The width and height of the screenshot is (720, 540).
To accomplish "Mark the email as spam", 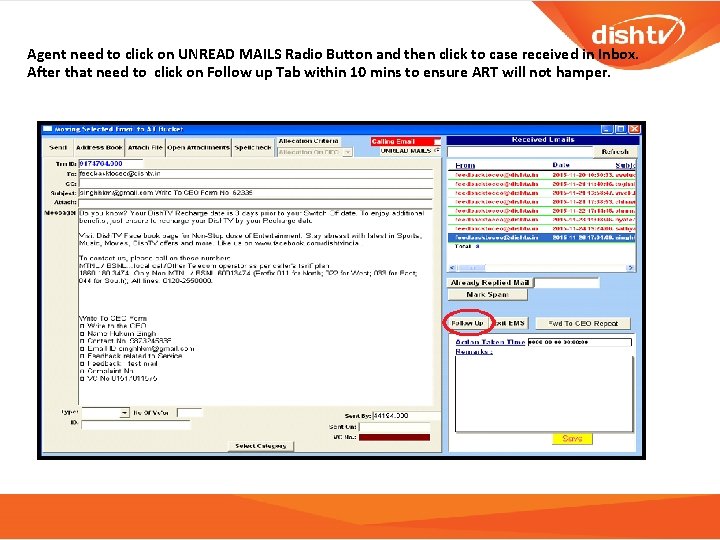I will click(x=487, y=294).
